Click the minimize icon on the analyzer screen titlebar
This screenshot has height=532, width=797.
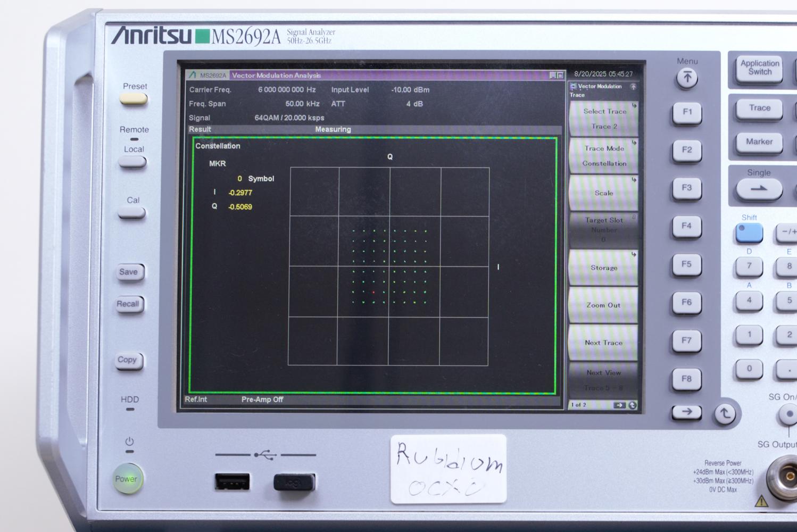(x=552, y=75)
